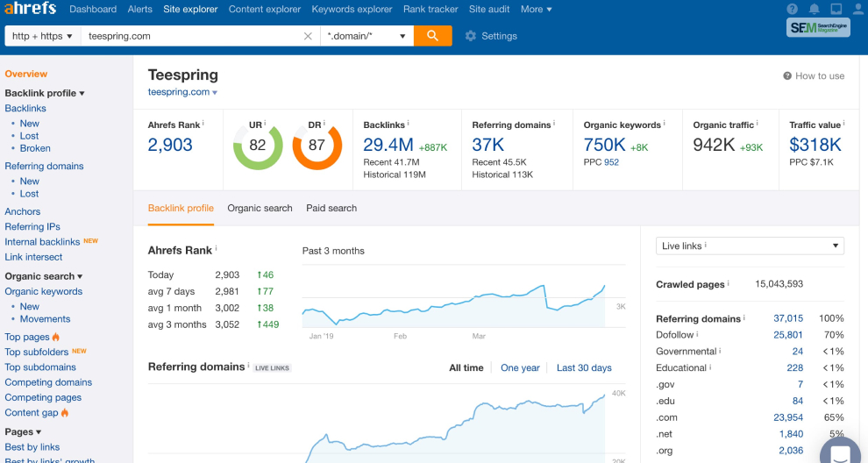Switch to Paid search tab

[331, 208]
